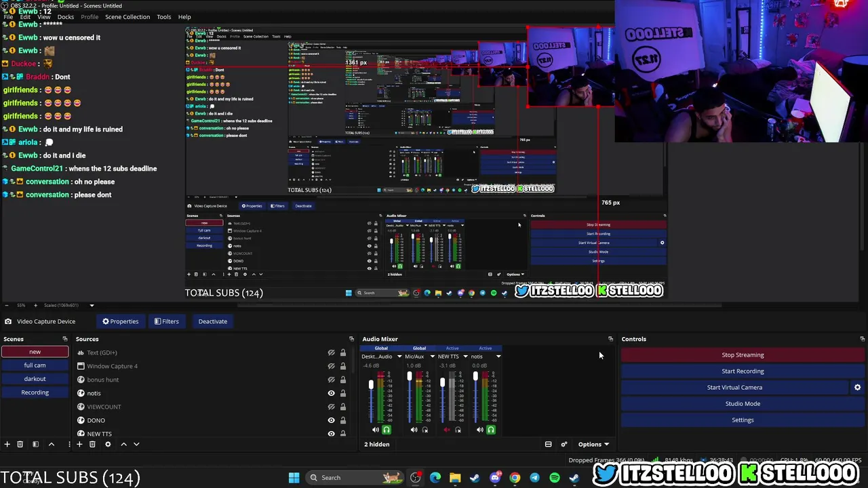
Task: Open scene filters icon in the Scenes toolbar
Action: pos(35,444)
